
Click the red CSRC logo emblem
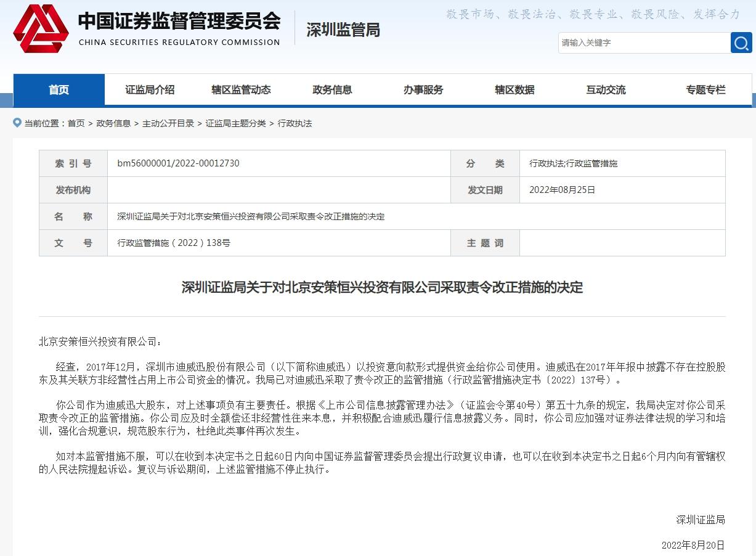click(x=41, y=28)
